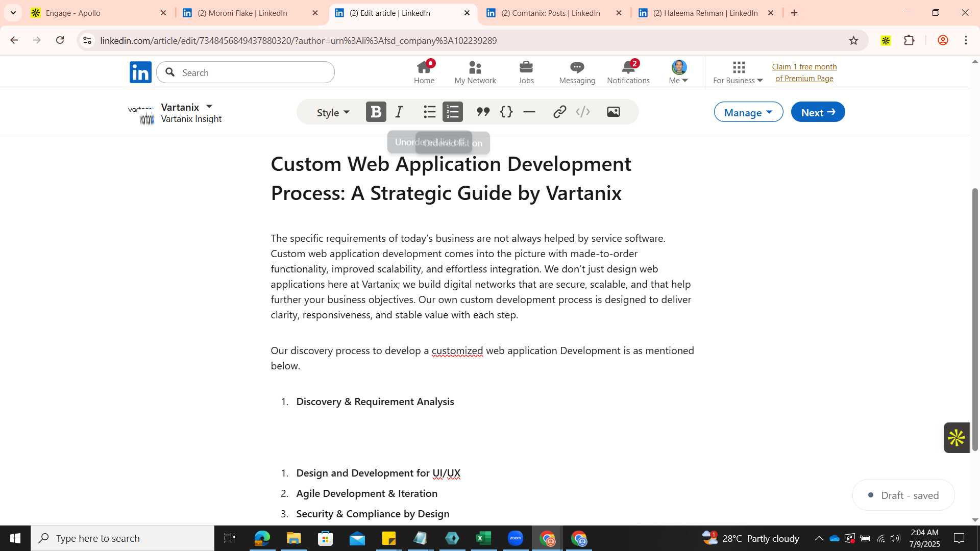Toggle italic formatting in article toolbar

[x=399, y=112]
